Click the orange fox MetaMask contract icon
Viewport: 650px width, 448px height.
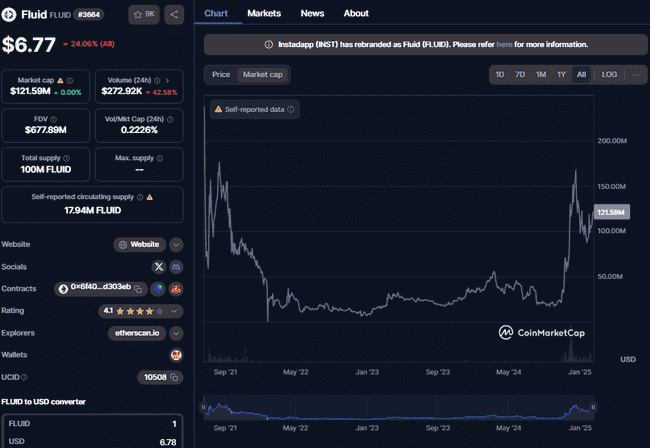tap(176, 289)
